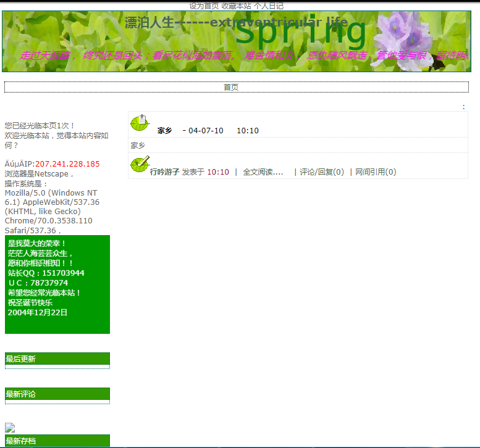Click the Chrome/70.0.3538.110 user agent text
Screen dimensions: 480x448
click(x=48, y=221)
